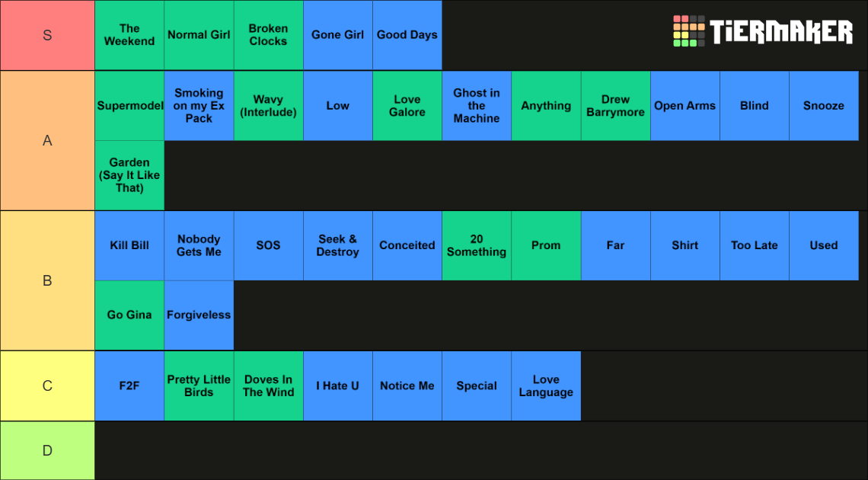Viewport: 868px width, 480px height.
Task: Click the TierMaker wordmark text
Action: point(781,31)
